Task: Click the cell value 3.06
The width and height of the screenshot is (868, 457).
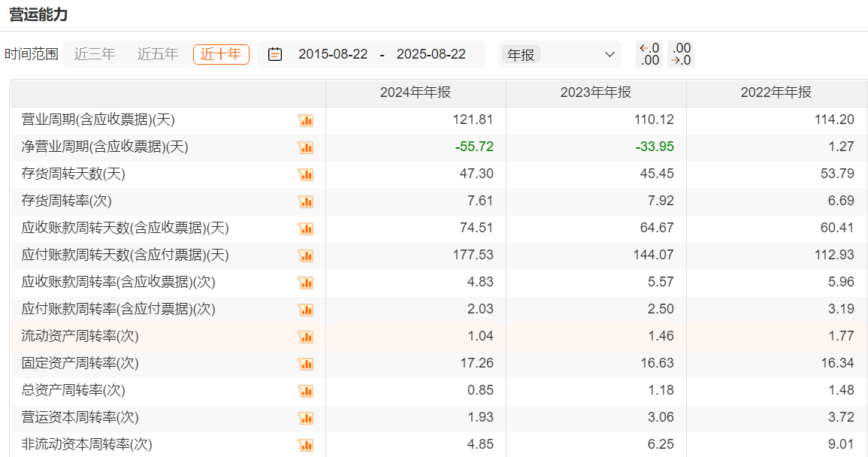Action: tap(661, 417)
